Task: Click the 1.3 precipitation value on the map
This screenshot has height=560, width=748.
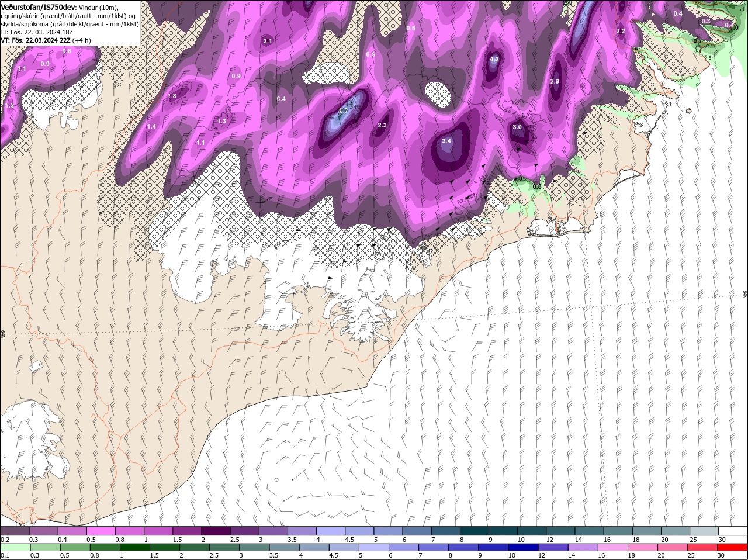Action: pos(221,121)
